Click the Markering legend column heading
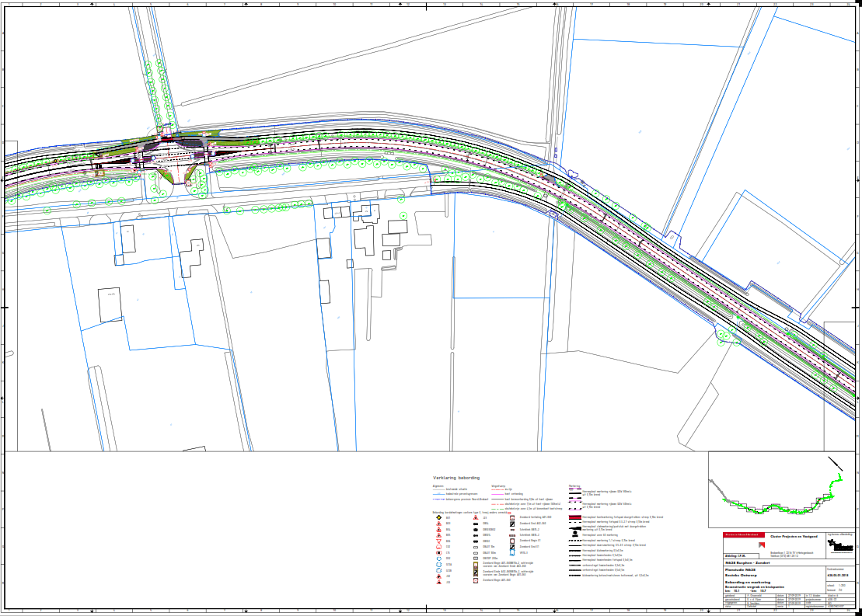Viewport: 862px width, 616px height. [575, 485]
